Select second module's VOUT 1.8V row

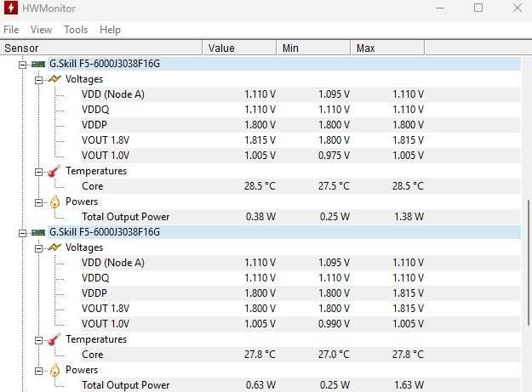(x=300, y=309)
